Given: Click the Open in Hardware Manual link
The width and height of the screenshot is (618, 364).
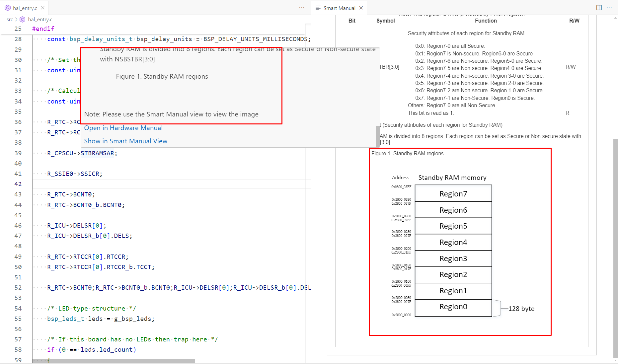Looking at the screenshot, I should [x=123, y=128].
